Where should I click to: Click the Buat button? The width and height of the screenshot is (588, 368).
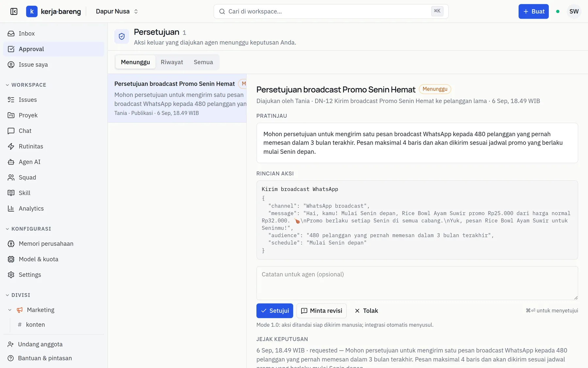pos(533,11)
